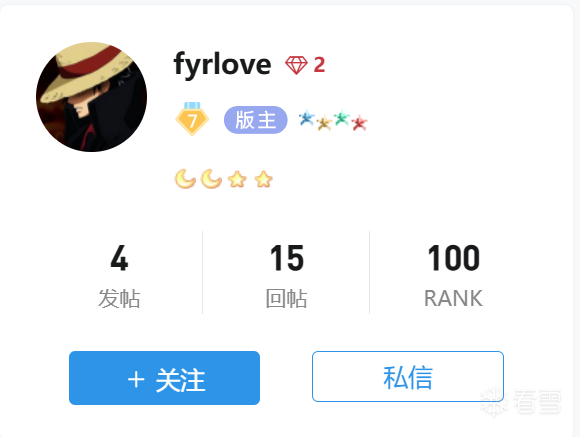Follow user with the 关注 button
The width and height of the screenshot is (580, 437).
(x=164, y=378)
